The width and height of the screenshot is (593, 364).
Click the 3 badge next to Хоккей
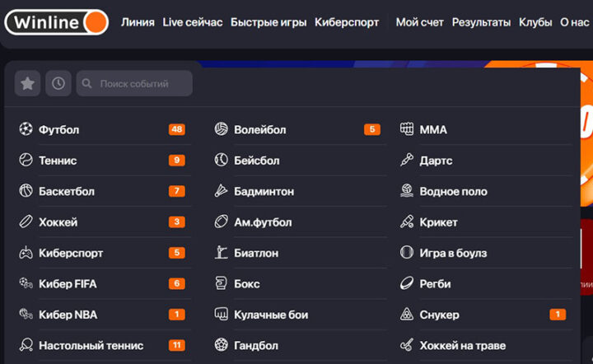(x=176, y=222)
